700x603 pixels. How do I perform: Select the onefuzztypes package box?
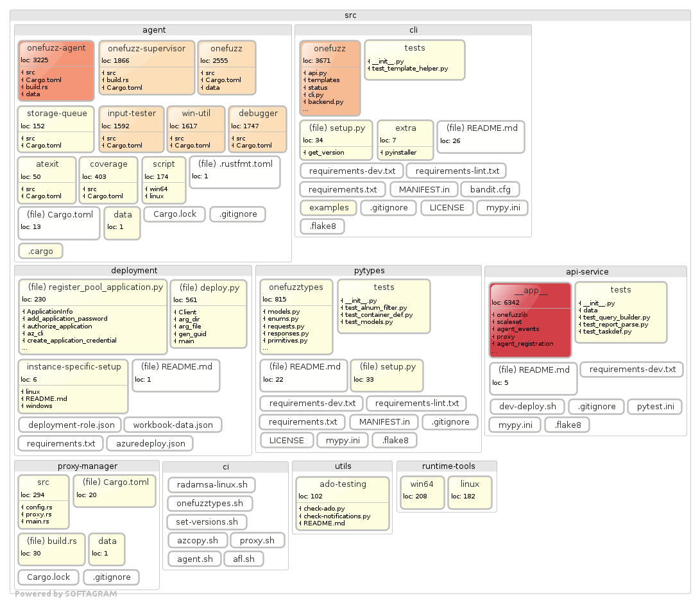(x=296, y=316)
